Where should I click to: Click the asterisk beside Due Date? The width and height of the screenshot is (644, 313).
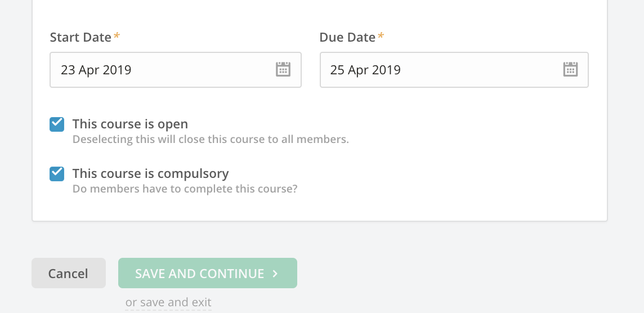point(381,37)
